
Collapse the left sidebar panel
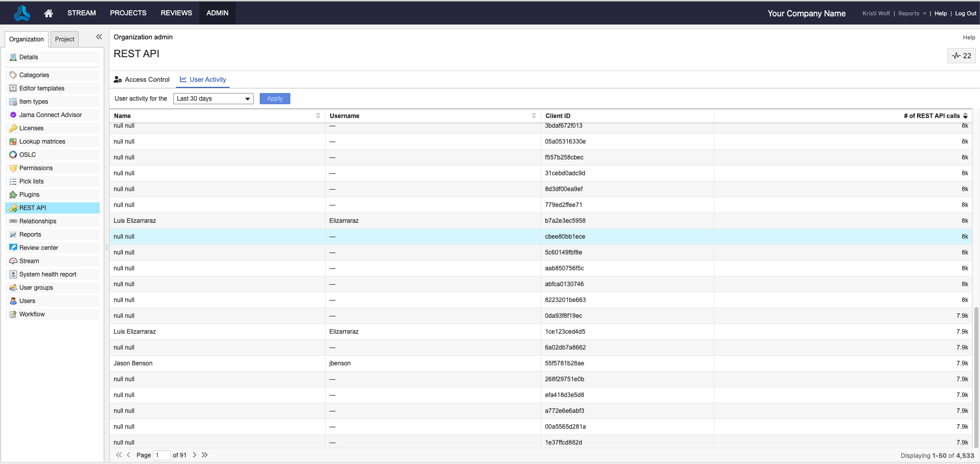[99, 37]
